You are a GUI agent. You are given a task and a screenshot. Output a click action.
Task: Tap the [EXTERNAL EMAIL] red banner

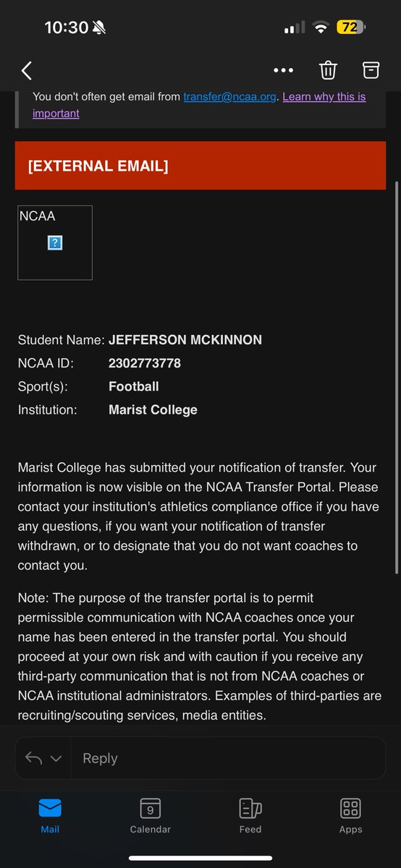[200, 166]
